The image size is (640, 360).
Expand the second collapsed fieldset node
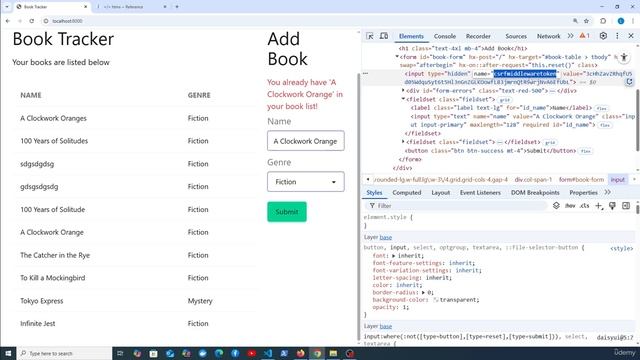point(403,142)
